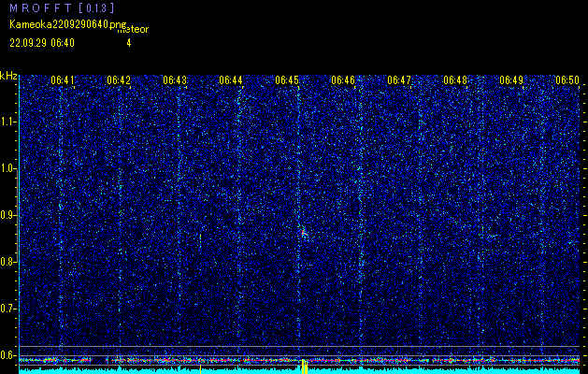This screenshot has height=374, width=588.
Task: Click the 06:48 time axis label
Action: (x=455, y=79)
